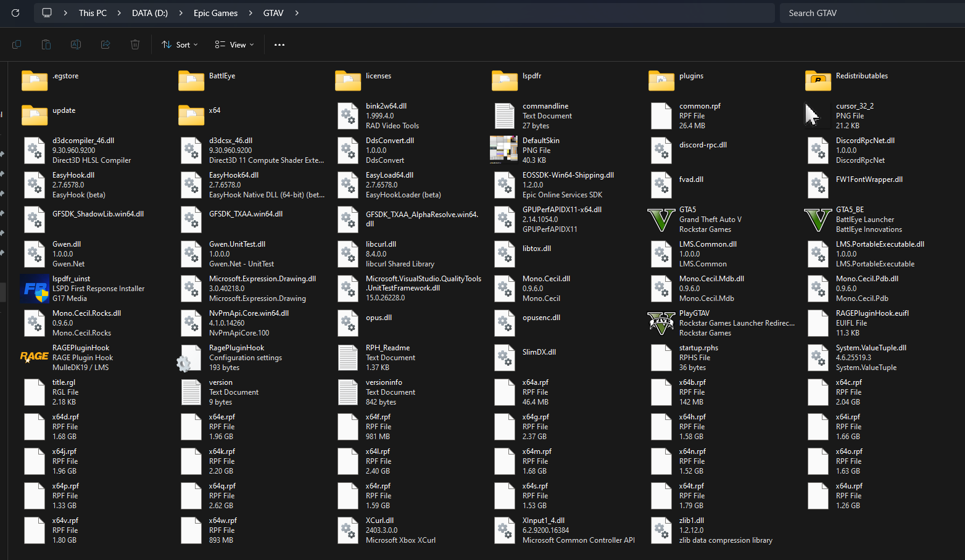Click the Paste toolbar icon
The width and height of the screenshot is (965, 560).
(46, 44)
